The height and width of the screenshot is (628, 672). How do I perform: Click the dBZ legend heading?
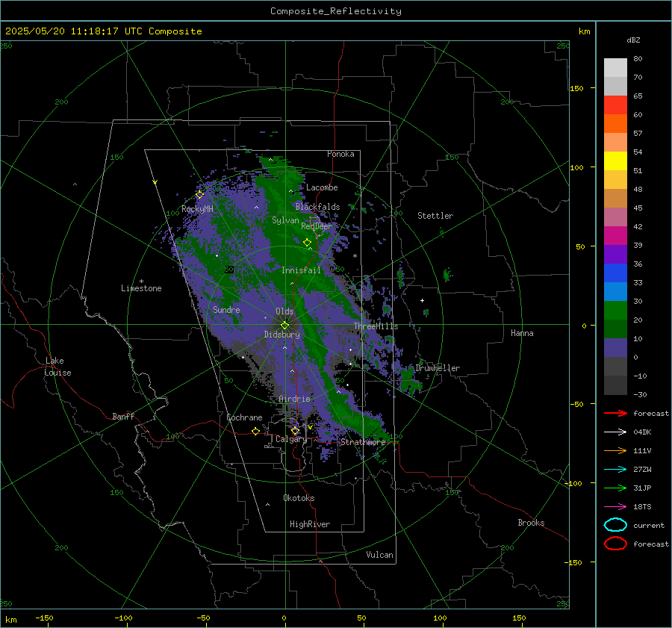pyautogui.click(x=633, y=40)
